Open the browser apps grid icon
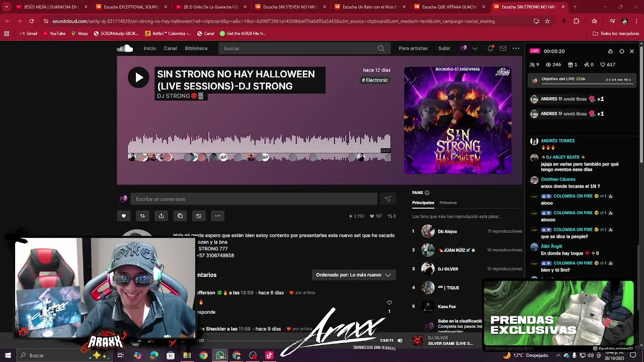Image resolution: width=644 pixels, height=362 pixels. (7, 33)
